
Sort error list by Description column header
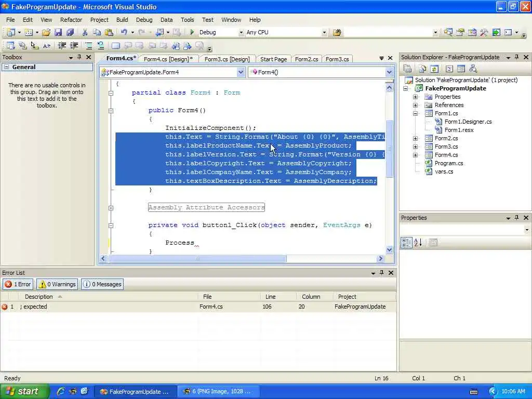(x=107, y=297)
